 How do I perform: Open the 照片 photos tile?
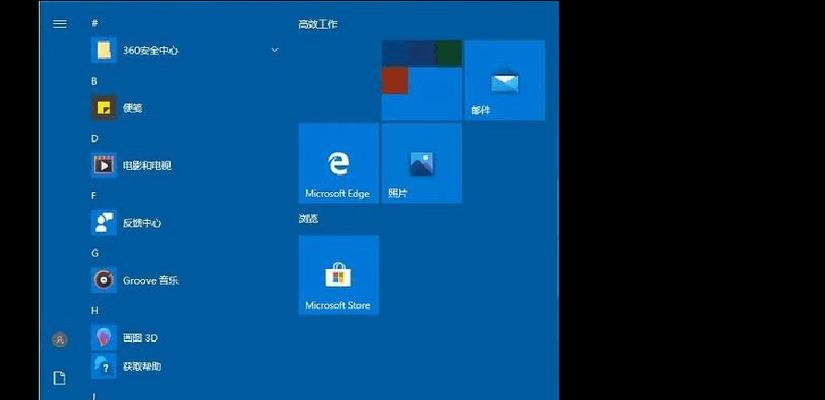(421, 163)
